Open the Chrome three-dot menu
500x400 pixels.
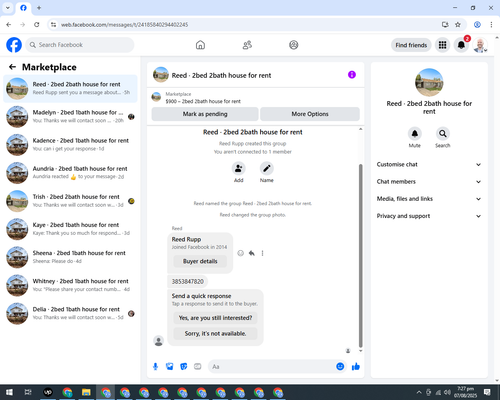[x=491, y=25]
